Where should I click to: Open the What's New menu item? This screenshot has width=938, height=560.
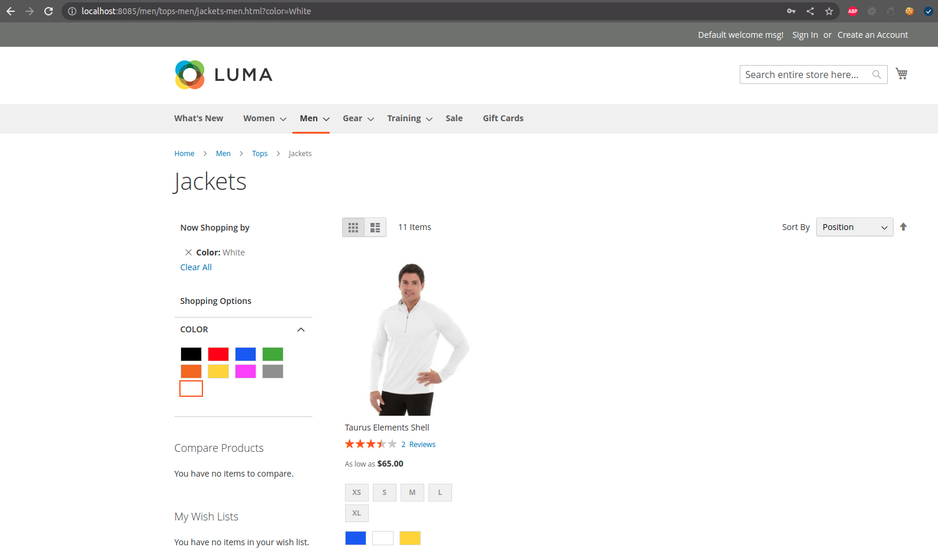click(x=199, y=118)
